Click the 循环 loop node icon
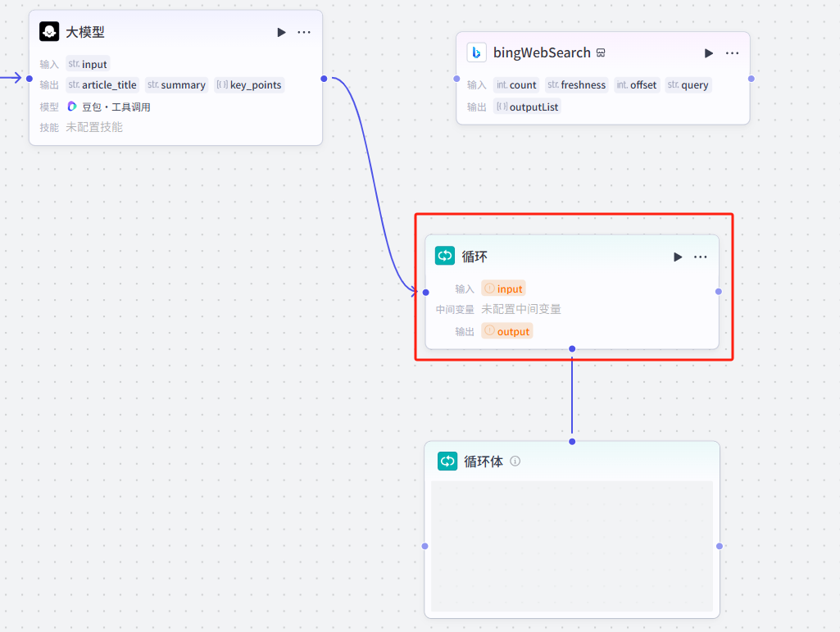The image size is (840, 632). pyautogui.click(x=445, y=256)
